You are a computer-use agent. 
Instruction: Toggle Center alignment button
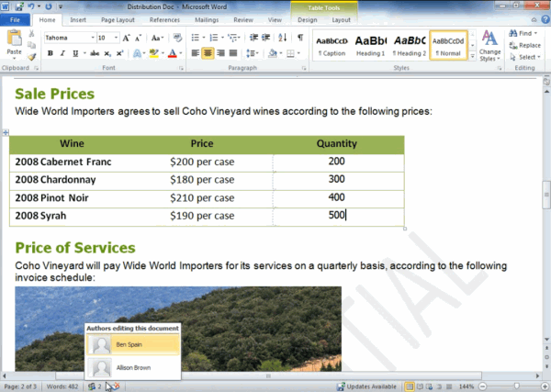tap(208, 53)
